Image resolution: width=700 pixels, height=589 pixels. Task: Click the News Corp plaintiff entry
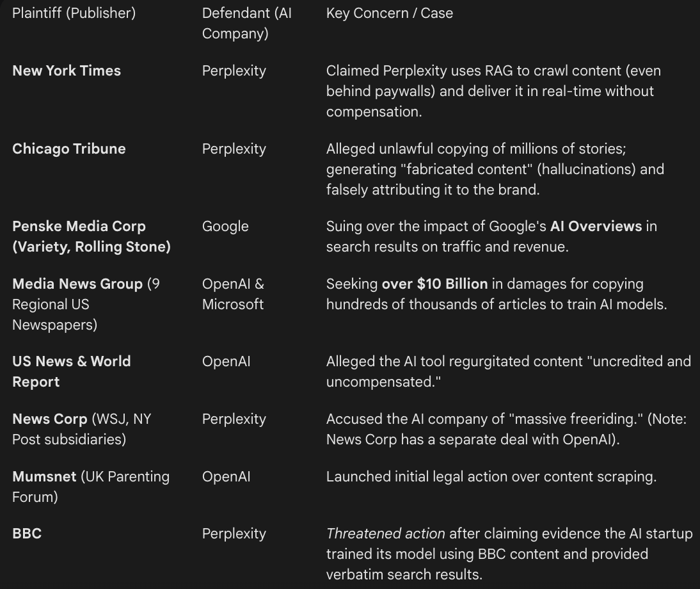pyautogui.click(x=82, y=429)
